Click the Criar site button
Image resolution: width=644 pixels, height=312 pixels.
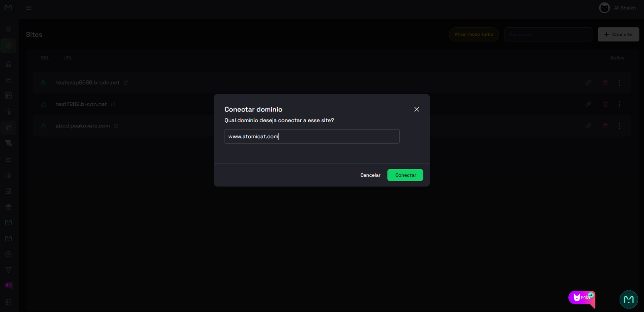pos(618,35)
